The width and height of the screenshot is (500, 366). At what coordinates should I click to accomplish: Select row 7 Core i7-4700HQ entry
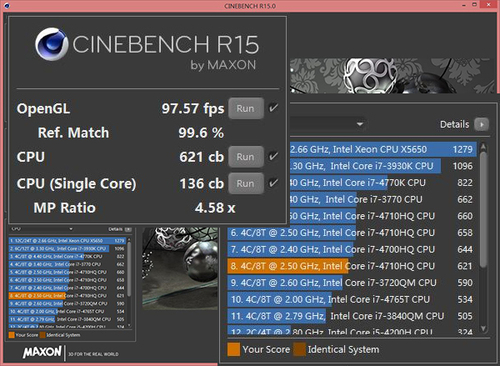click(352, 249)
